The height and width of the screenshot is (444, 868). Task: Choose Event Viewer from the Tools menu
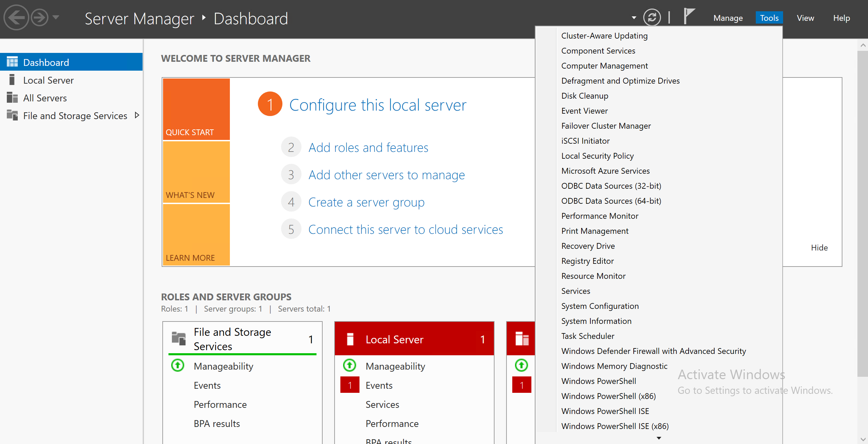584,111
